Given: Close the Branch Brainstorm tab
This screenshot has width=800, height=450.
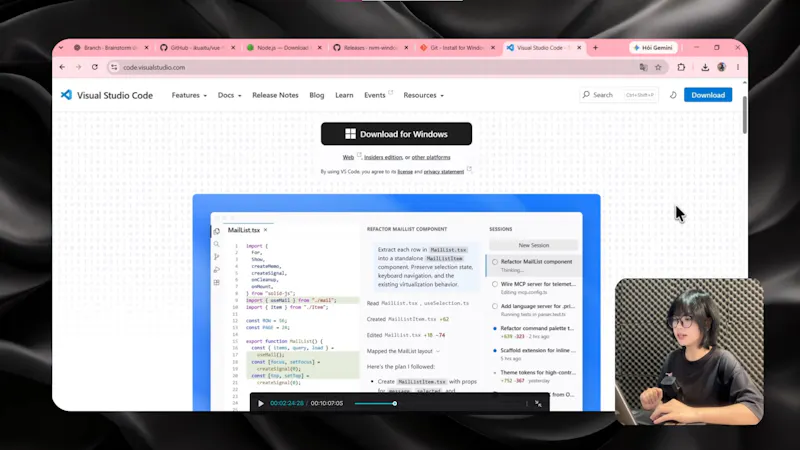Looking at the screenshot, I should 146,47.
